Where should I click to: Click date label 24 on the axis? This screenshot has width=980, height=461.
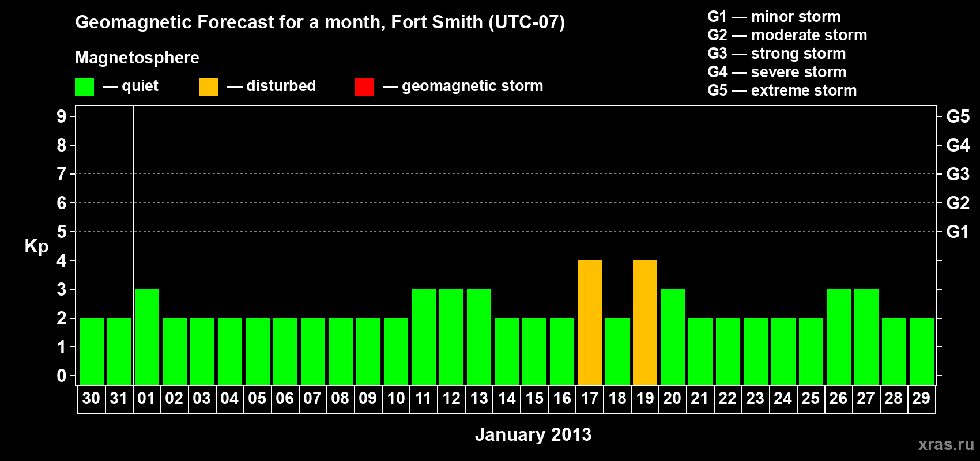(783, 398)
